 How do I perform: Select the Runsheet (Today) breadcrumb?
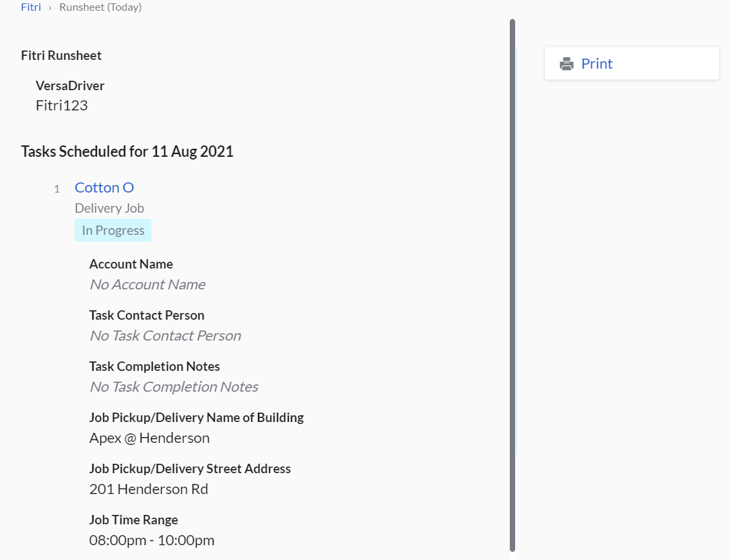[x=100, y=7]
